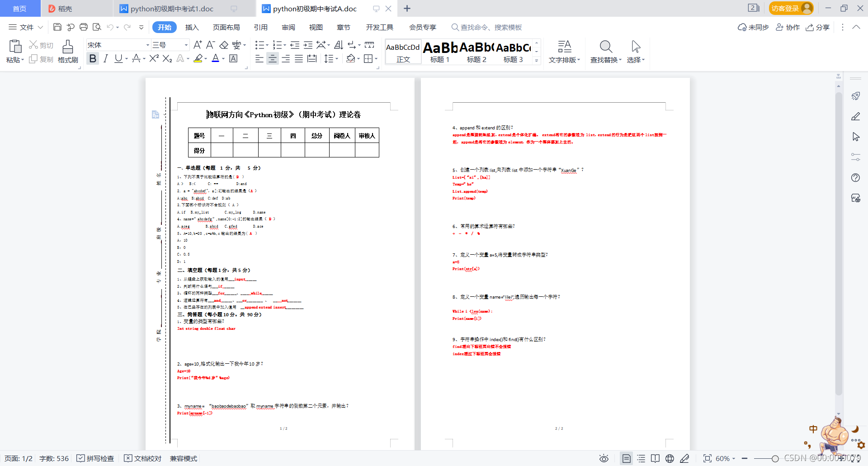Toggle Bold formatting

coord(93,58)
